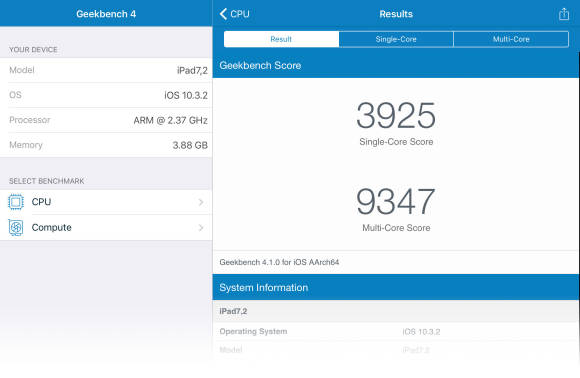Screen dimensions: 580x378
Task: Select the Compute benchmark label
Action: [x=51, y=227]
